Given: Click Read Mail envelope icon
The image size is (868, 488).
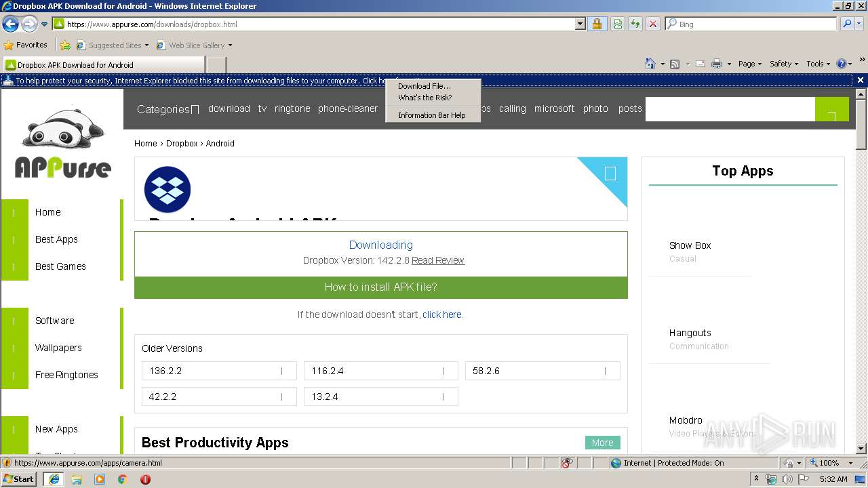Looking at the screenshot, I should pyautogui.click(x=700, y=64).
